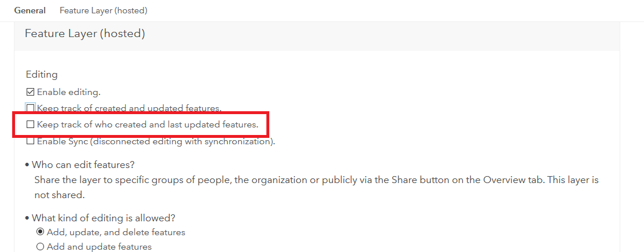
Task: Click the 'Who can edit features?' bullet text
Action: 83,165
